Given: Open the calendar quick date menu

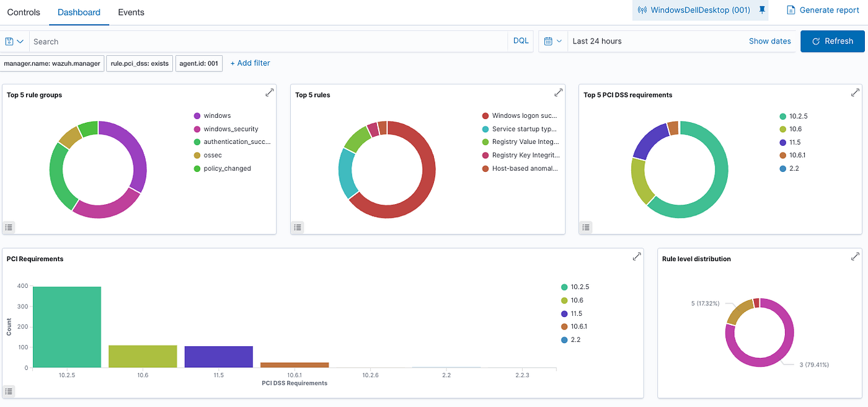Looking at the screenshot, I should tap(553, 41).
